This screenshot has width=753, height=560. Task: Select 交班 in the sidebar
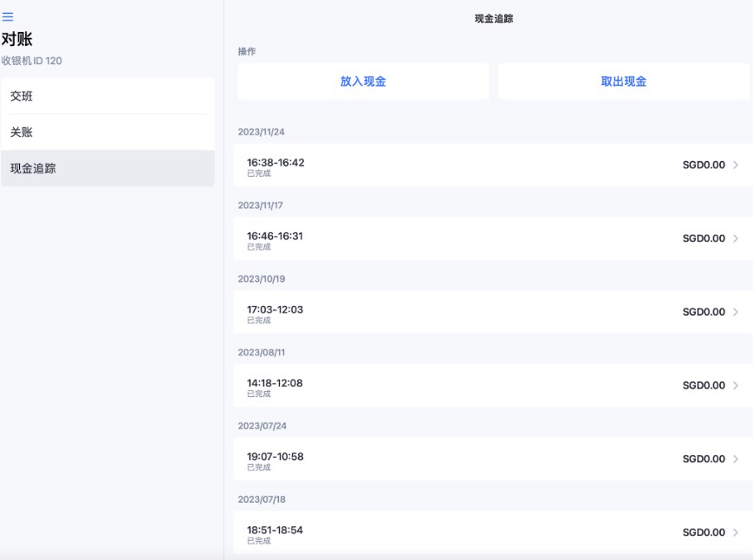click(x=22, y=96)
